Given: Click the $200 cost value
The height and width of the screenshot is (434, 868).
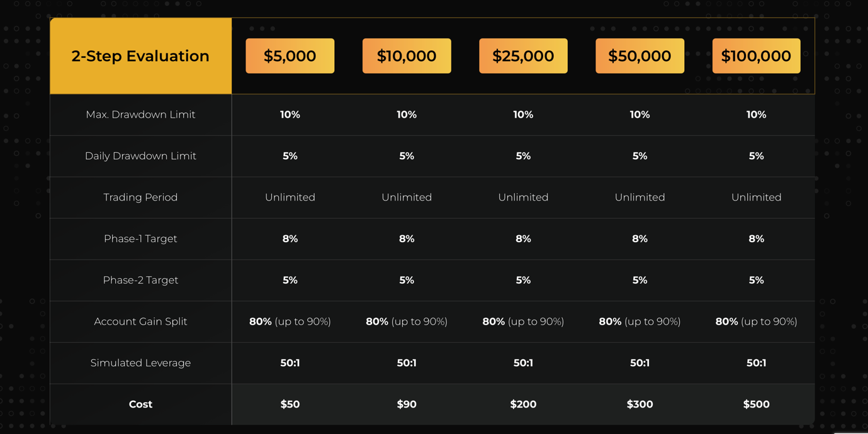Looking at the screenshot, I should (x=523, y=404).
